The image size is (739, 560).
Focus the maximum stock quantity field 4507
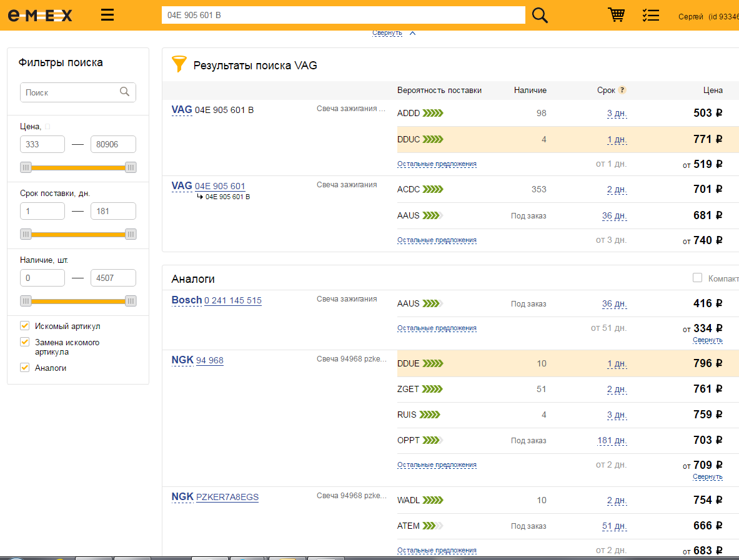point(113,278)
